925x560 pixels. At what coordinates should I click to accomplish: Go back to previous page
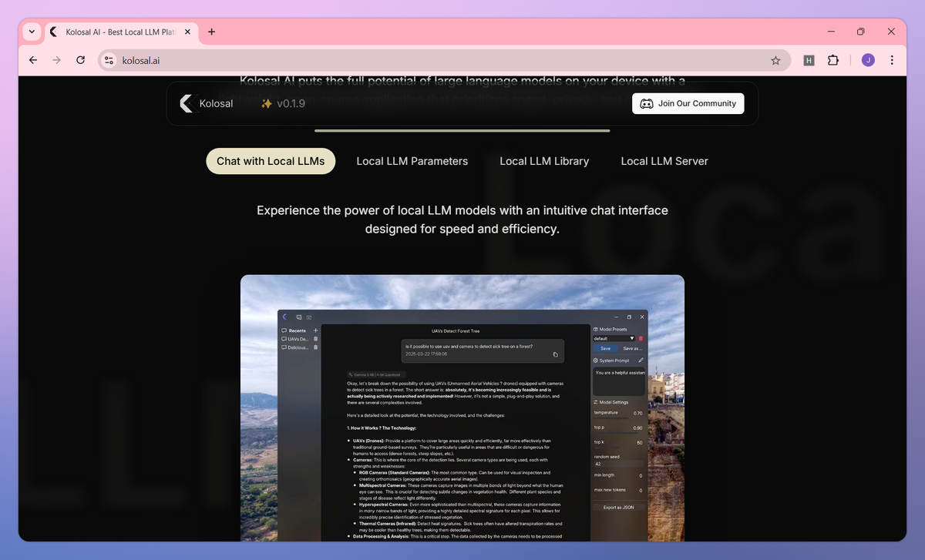coord(32,60)
